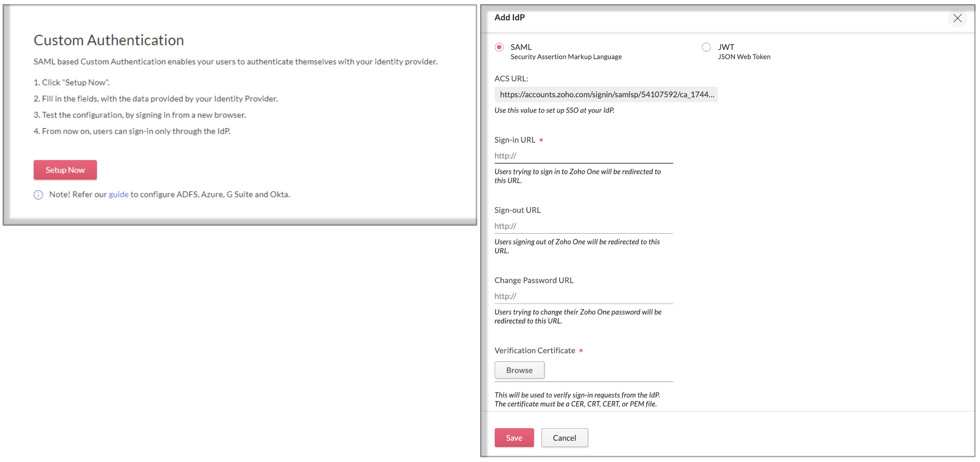The width and height of the screenshot is (980, 462).
Task: Click the 'Use this value to set up SSO' hint
Action: point(554,111)
